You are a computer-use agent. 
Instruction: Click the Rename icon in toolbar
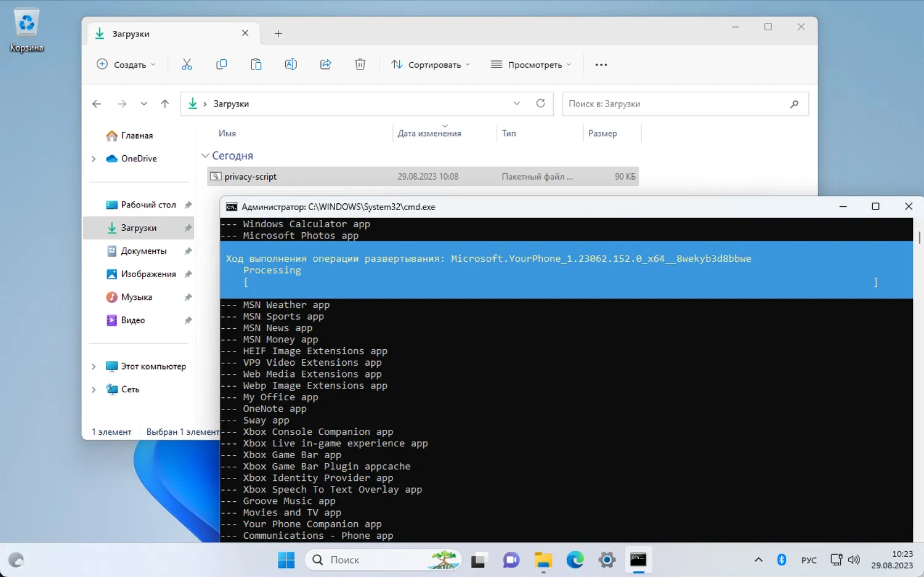pyautogui.click(x=291, y=65)
